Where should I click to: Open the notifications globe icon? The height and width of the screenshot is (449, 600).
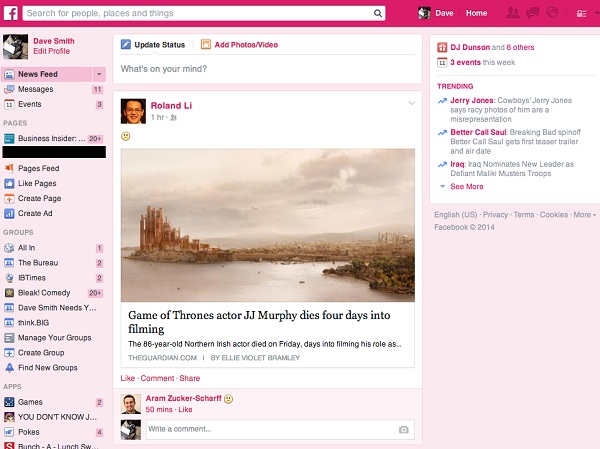coord(550,13)
